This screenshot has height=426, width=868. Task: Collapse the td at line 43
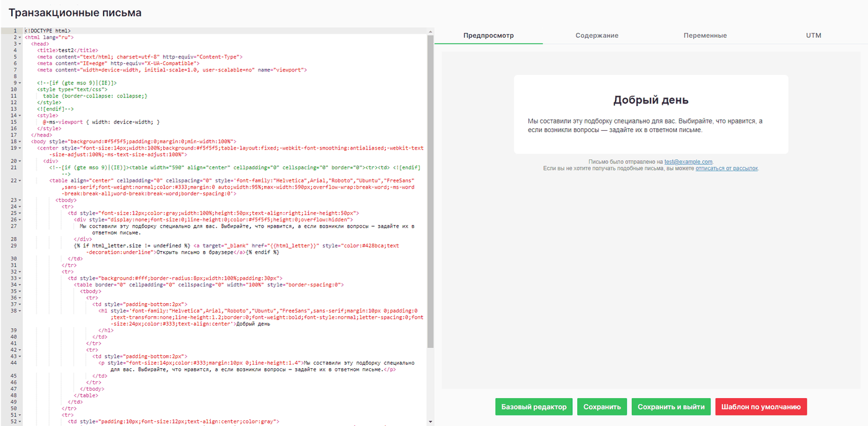pos(20,357)
